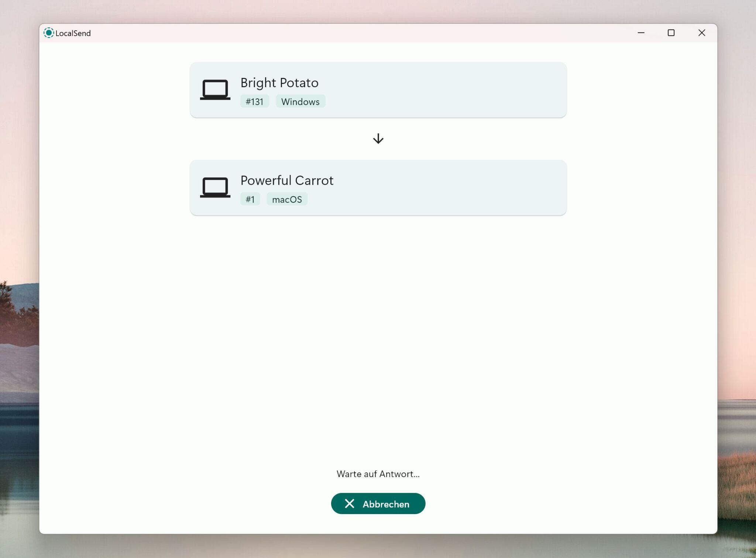Click the LocalSend window title text

click(x=73, y=33)
